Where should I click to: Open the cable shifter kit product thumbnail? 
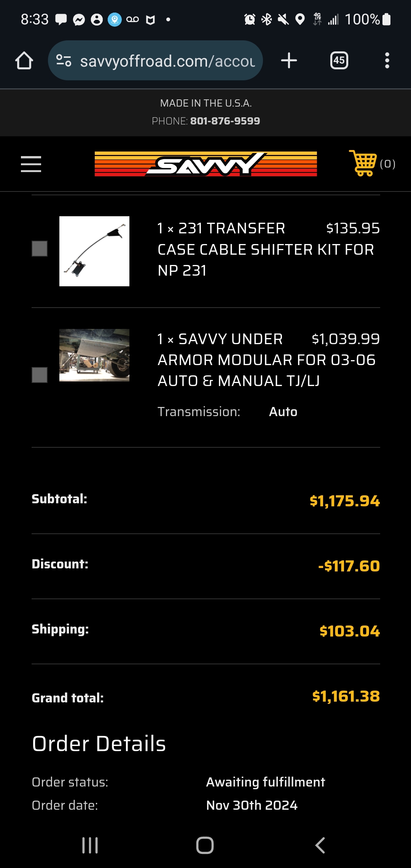pyautogui.click(x=94, y=251)
